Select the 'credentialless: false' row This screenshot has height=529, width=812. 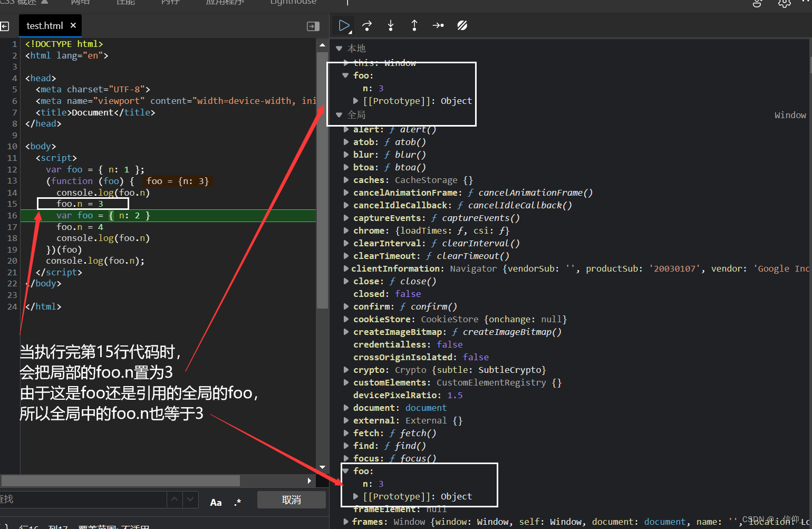tap(408, 344)
